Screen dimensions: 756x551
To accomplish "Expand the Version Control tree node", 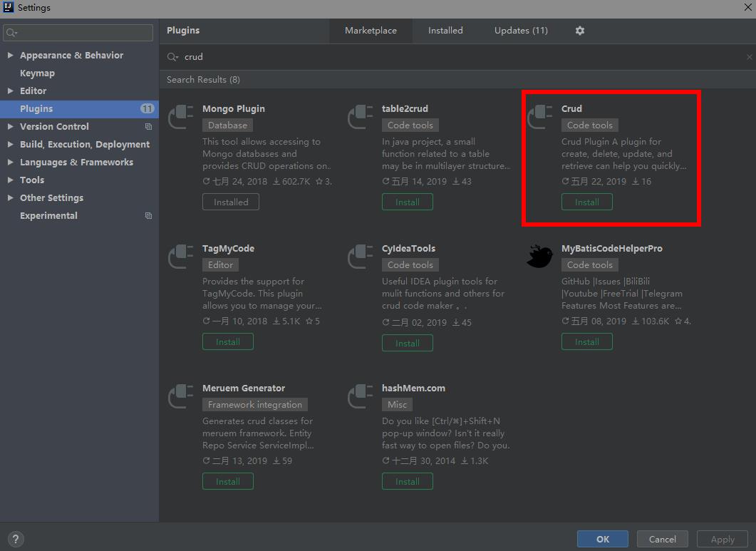I will coord(10,126).
